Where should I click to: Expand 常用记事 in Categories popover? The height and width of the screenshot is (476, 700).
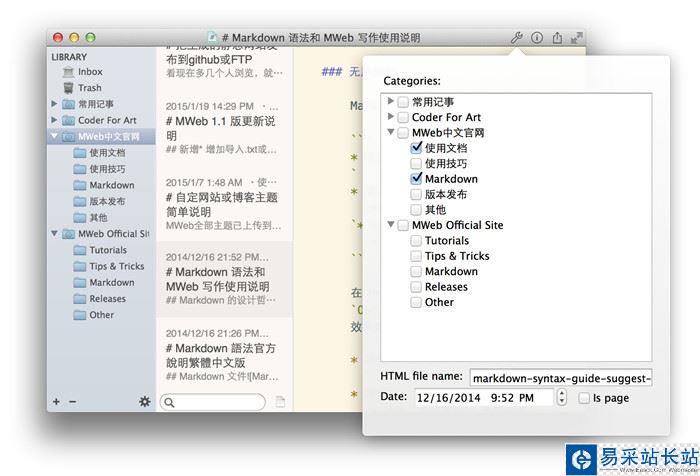coord(391,101)
